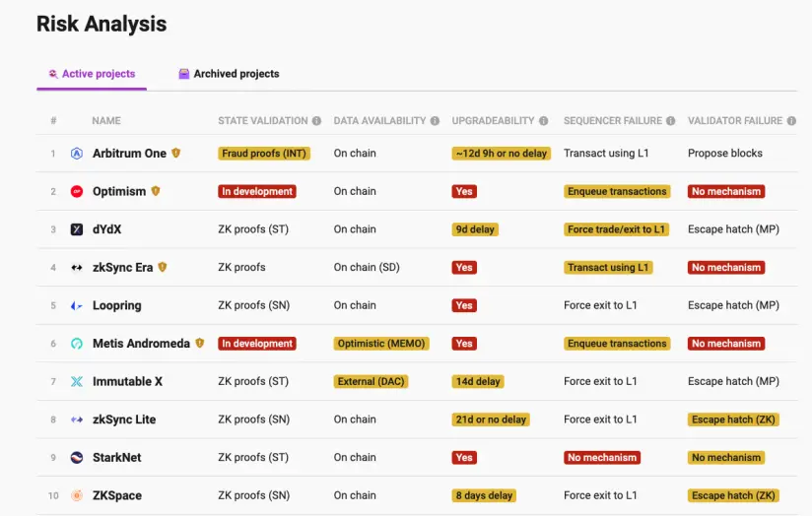
Task: Open the Immutable X project link
Action: [127, 381]
